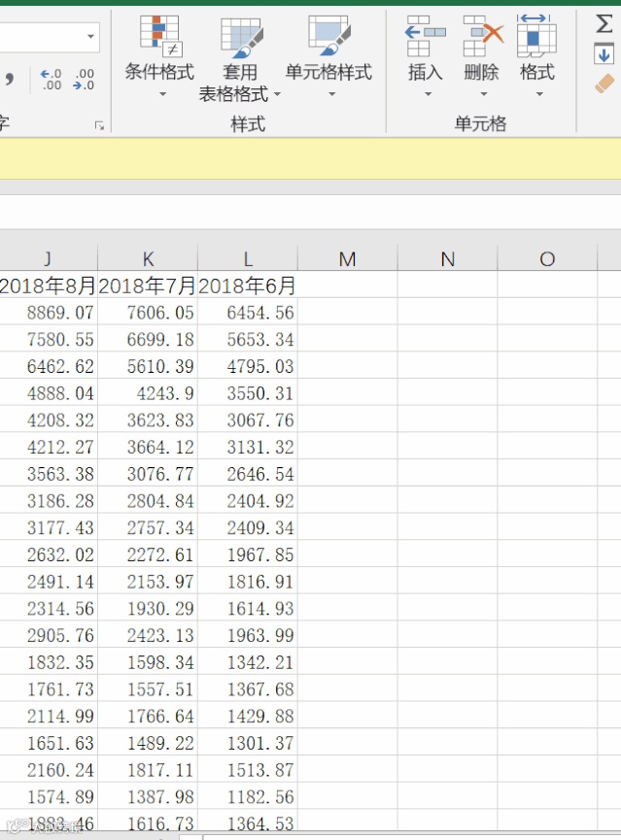621x840 pixels.
Task: Select cell with value 4888.04
Action: coord(49,393)
